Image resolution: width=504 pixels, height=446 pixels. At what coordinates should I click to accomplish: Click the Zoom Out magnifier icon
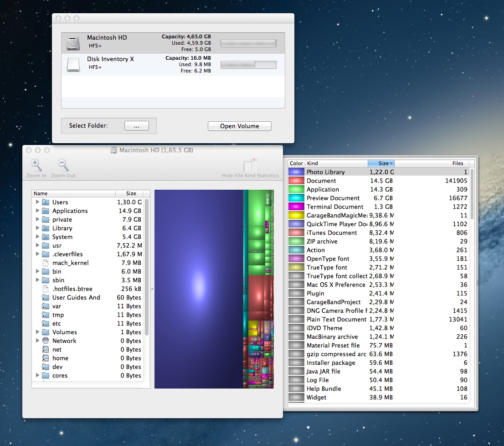pyautogui.click(x=63, y=165)
